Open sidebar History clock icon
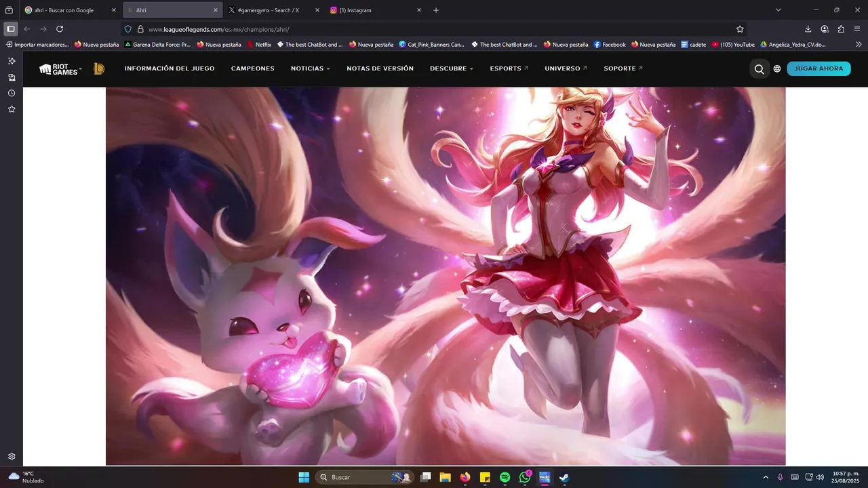 point(12,93)
